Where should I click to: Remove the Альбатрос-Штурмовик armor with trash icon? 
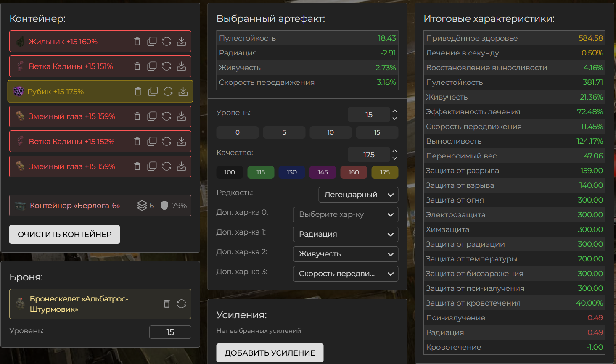[167, 304]
